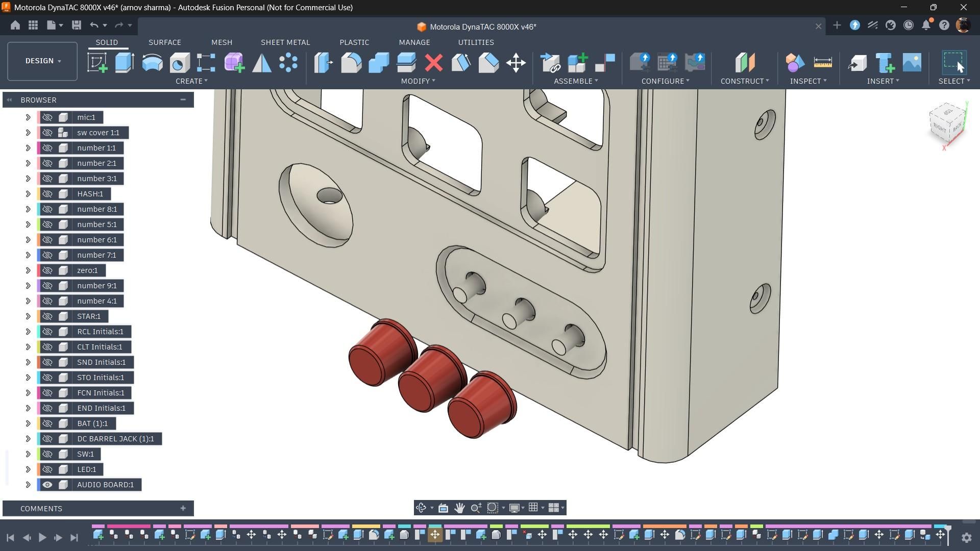Image resolution: width=980 pixels, height=551 pixels.
Task: Open the Data Panel grid icon
Action: 33,25
